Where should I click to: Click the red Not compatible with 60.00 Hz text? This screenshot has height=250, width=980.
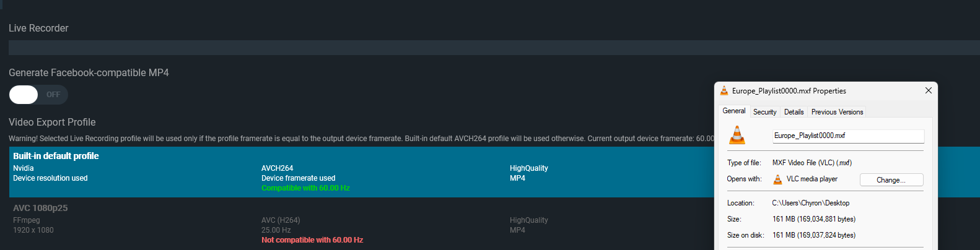coord(312,240)
